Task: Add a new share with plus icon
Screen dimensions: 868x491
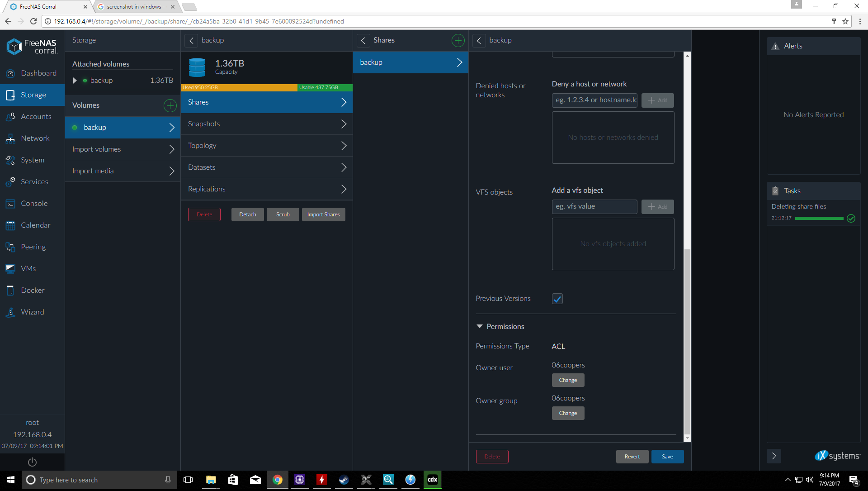Action: pyautogui.click(x=458, y=40)
